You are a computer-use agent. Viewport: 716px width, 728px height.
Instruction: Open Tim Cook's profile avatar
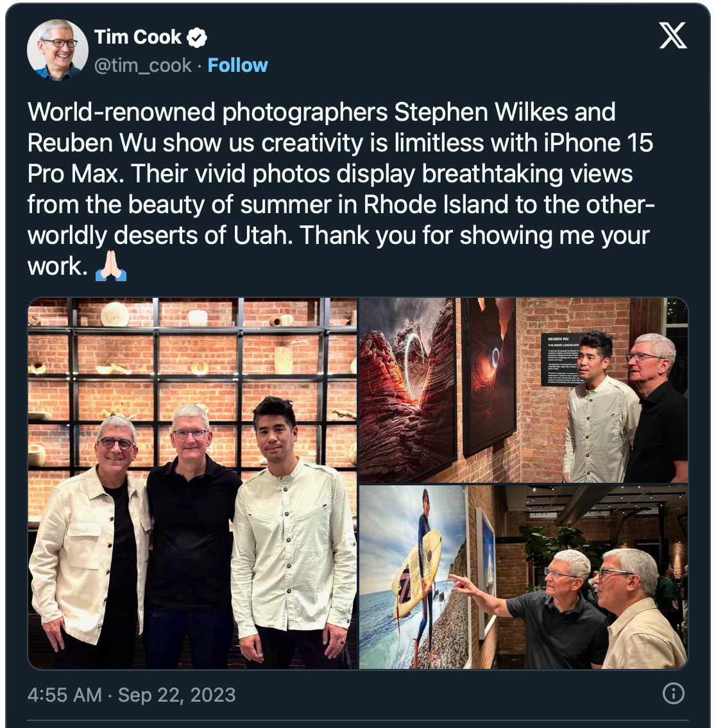[58, 50]
